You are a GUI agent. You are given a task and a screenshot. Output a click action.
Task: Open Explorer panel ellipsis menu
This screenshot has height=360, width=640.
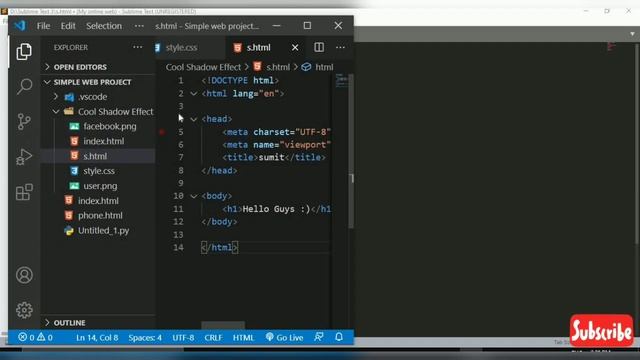point(138,47)
